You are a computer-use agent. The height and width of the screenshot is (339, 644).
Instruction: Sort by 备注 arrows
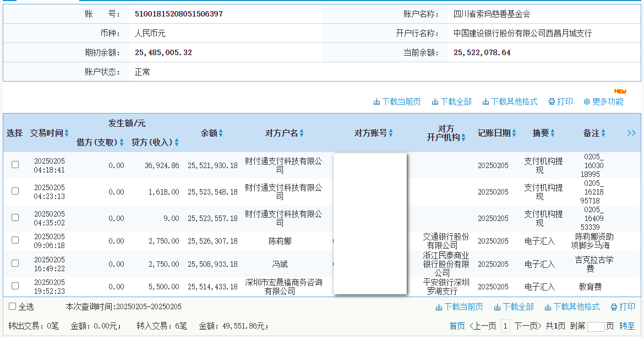603,133
